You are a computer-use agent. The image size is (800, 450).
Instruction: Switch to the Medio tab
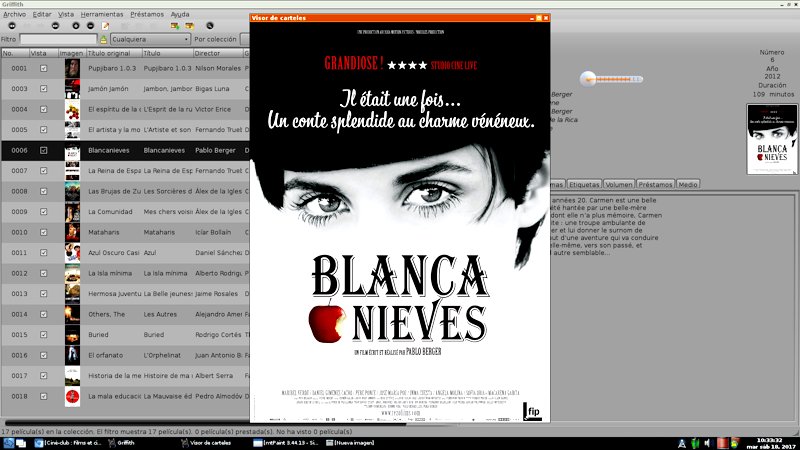[688, 185]
